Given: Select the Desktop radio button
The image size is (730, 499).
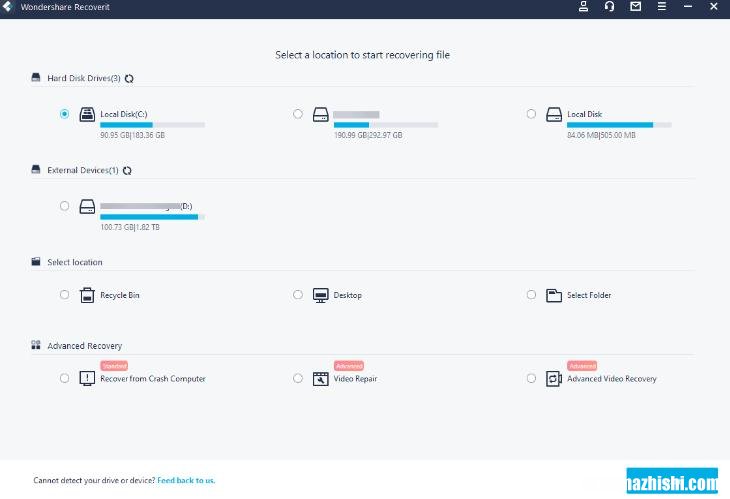Looking at the screenshot, I should click(298, 295).
